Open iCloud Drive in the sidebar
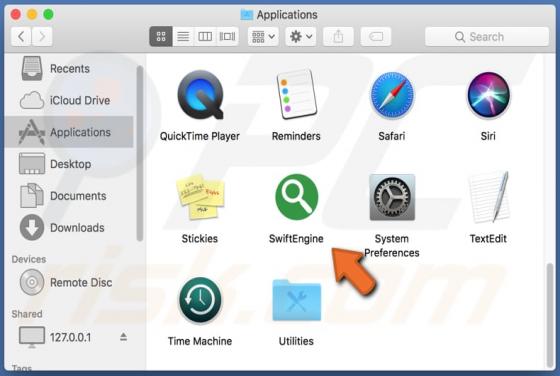560x376 pixels. 69,100
